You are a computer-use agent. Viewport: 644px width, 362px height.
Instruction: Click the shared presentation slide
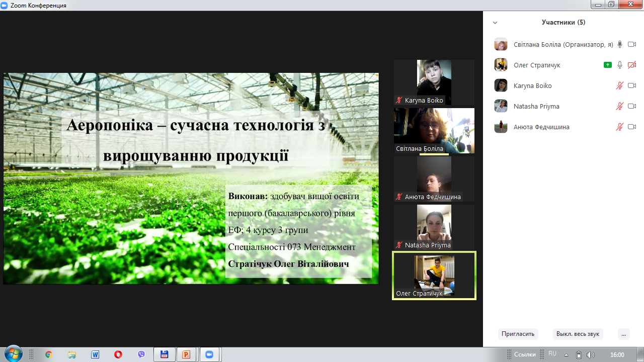pos(191,178)
